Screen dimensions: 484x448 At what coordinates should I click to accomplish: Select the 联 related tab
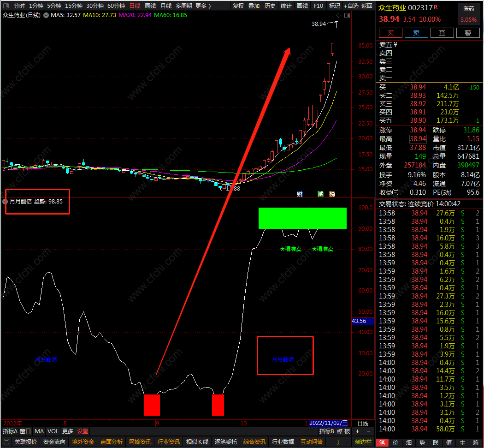coord(436,443)
